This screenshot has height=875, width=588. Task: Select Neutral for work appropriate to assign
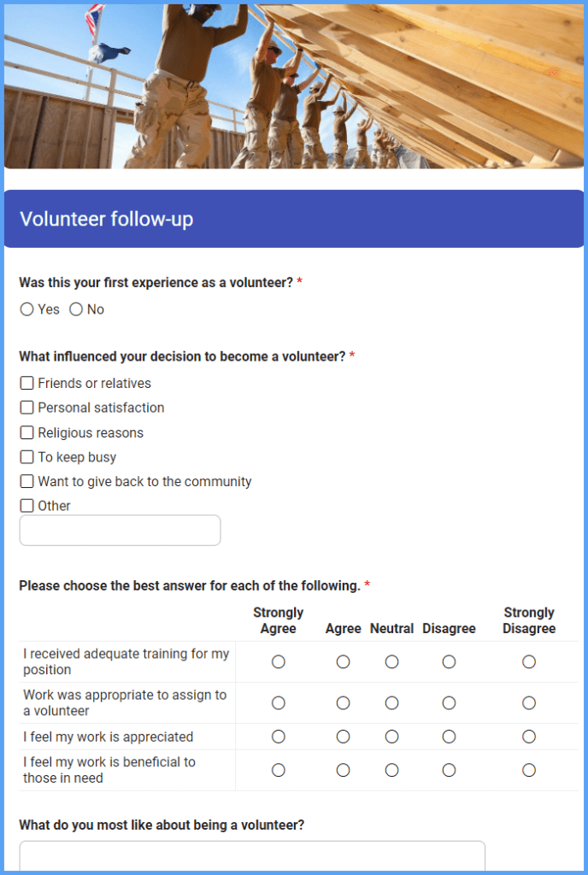391,702
